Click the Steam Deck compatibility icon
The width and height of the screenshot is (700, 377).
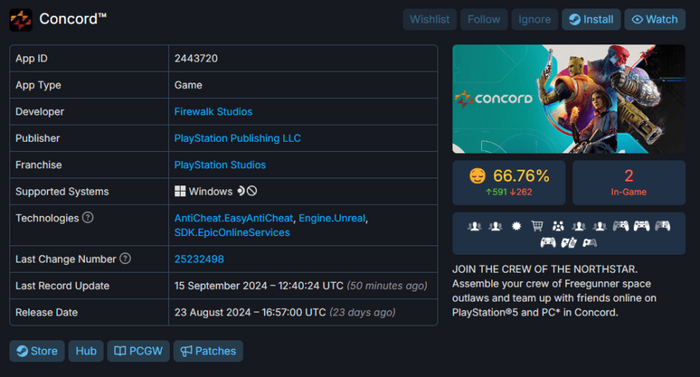(x=241, y=191)
